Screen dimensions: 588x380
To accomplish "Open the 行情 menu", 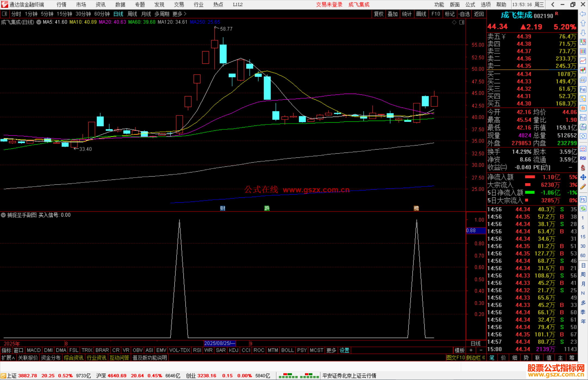I will coord(61,5).
